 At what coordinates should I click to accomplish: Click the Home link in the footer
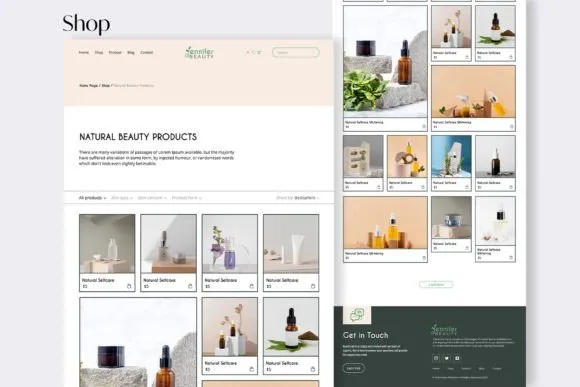coord(436,369)
